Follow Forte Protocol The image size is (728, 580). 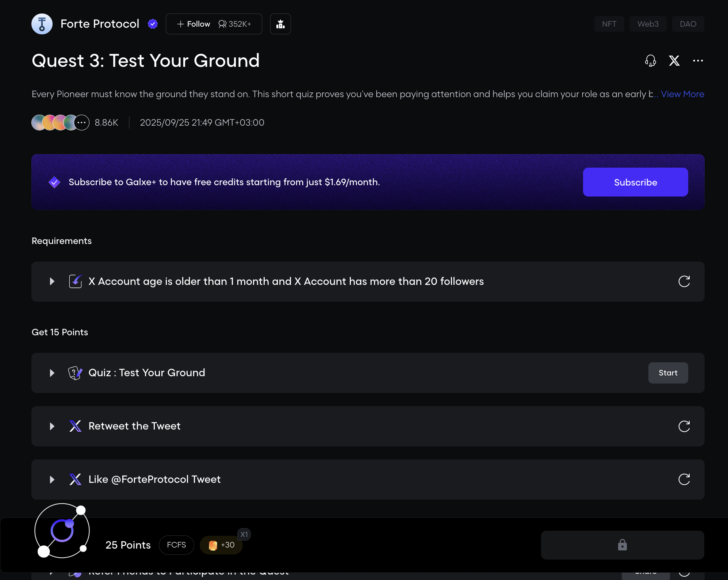click(x=194, y=24)
